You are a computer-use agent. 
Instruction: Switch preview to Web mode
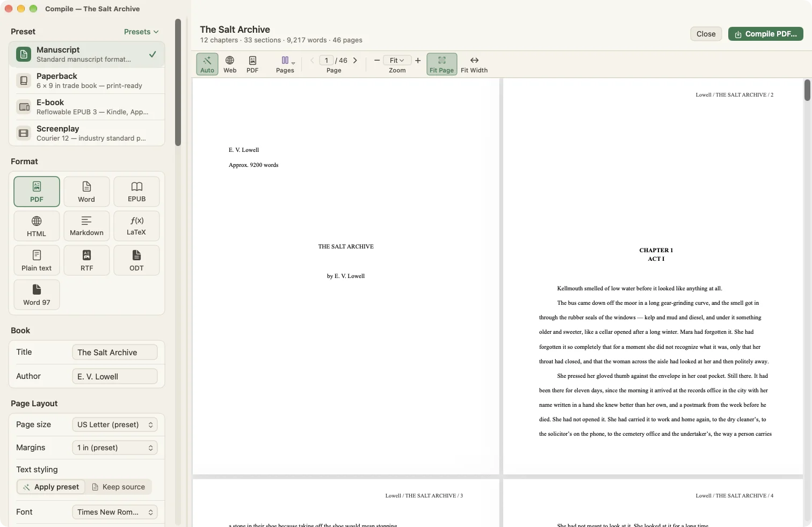[x=230, y=64]
